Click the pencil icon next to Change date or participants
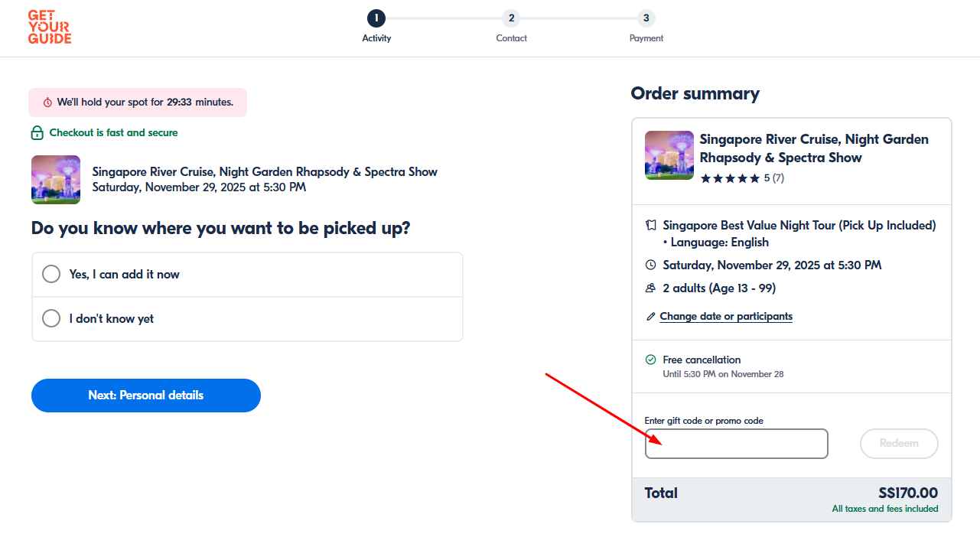This screenshot has width=980, height=547. (651, 315)
